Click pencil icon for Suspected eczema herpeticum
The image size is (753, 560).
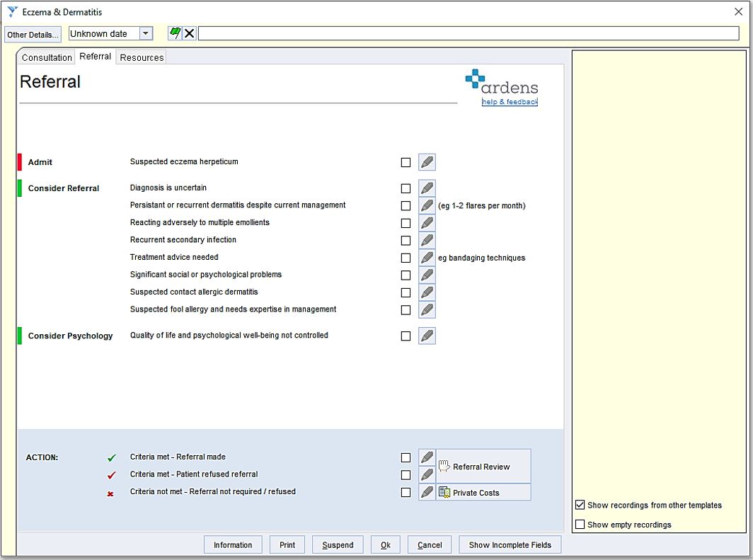[x=427, y=162]
